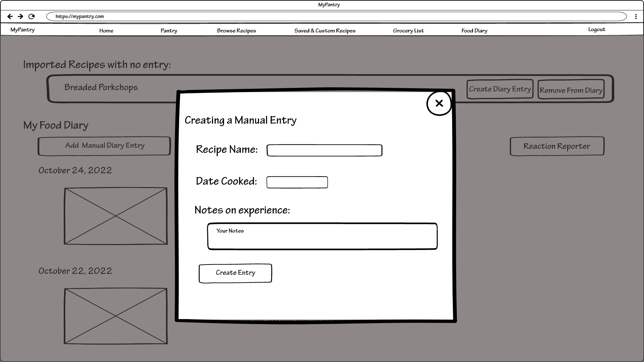Click the Logout link
The height and width of the screenshot is (362, 644).
(x=596, y=29)
